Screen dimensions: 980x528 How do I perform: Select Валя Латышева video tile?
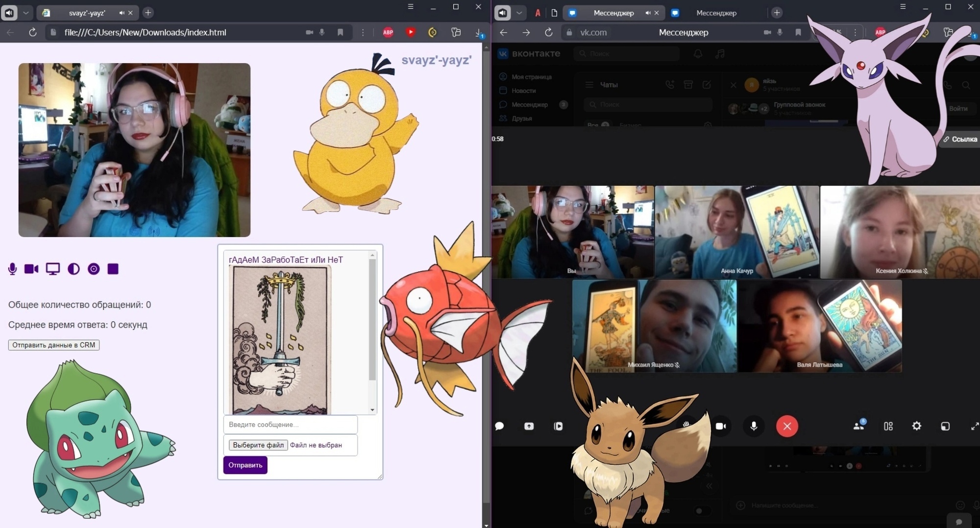(x=820, y=326)
